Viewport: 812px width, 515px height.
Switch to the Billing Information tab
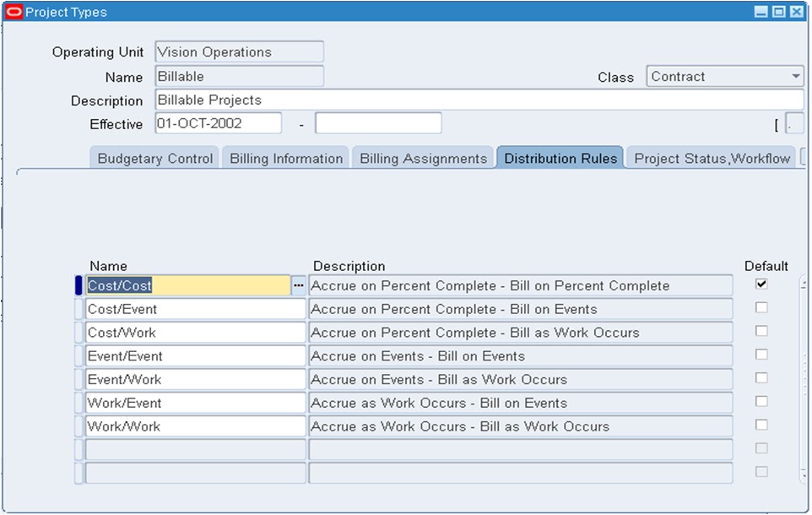(x=284, y=157)
